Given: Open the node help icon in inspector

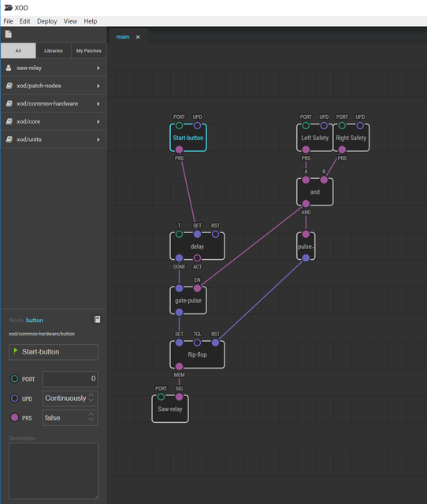Looking at the screenshot, I should [x=97, y=319].
